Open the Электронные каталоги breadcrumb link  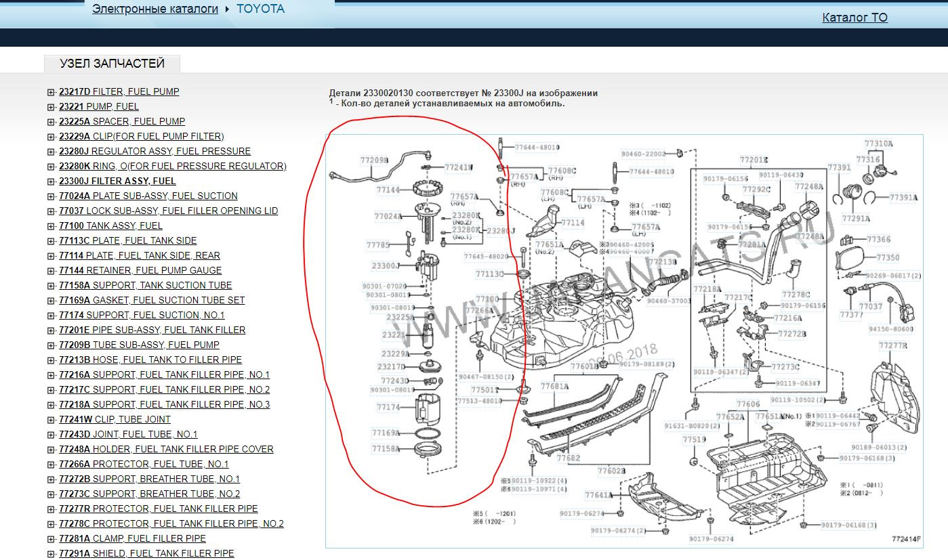click(155, 9)
